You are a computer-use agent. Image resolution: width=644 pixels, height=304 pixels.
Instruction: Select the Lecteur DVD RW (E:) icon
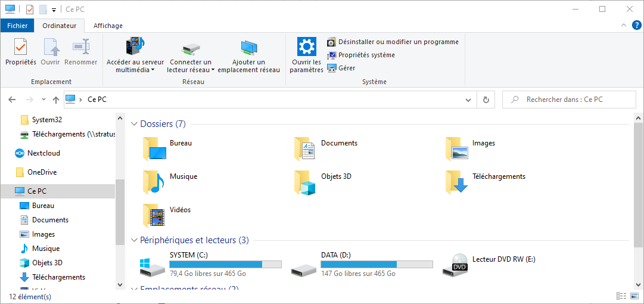tap(456, 266)
